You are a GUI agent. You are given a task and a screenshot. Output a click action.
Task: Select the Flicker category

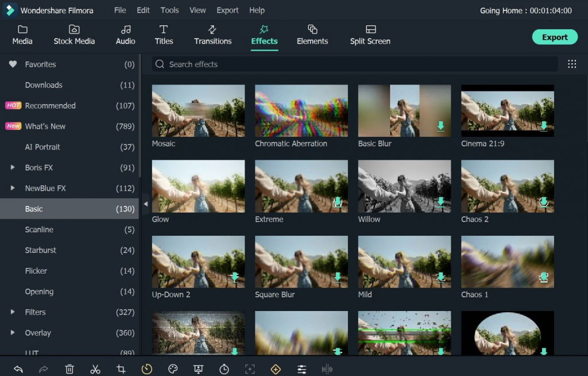[69, 270]
